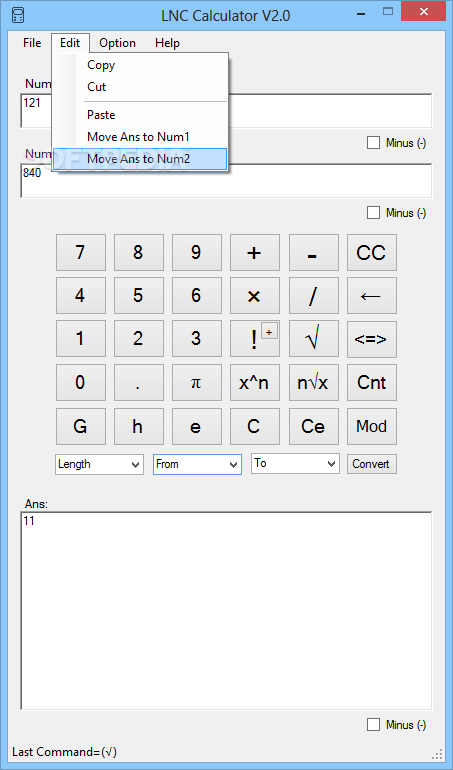
Task: Click the Ce constant key
Action: [x=313, y=426]
